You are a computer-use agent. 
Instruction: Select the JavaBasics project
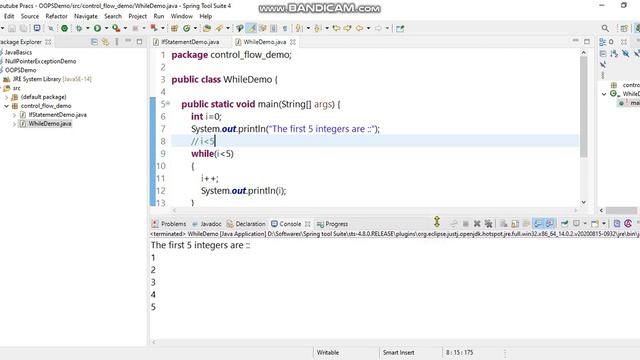pos(18,52)
